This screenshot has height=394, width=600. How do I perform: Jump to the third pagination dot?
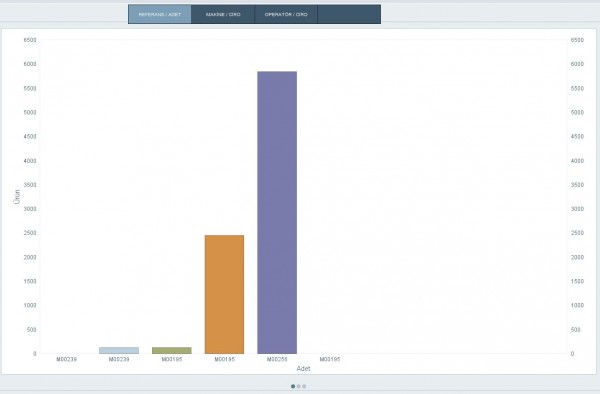(304, 386)
